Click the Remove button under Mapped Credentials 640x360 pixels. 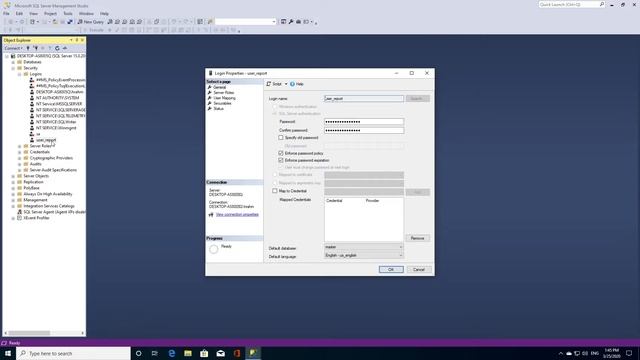coord(418,238)
